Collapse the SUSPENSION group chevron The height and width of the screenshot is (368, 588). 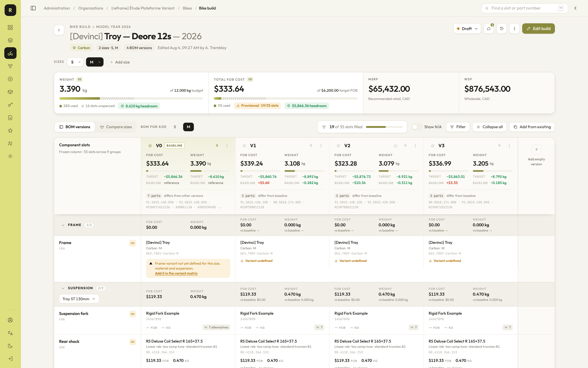63,288
